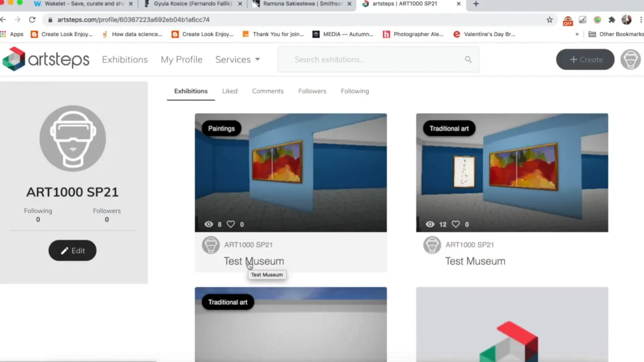Open Test Museum title of the Paintings card

(x=254, y=261)
